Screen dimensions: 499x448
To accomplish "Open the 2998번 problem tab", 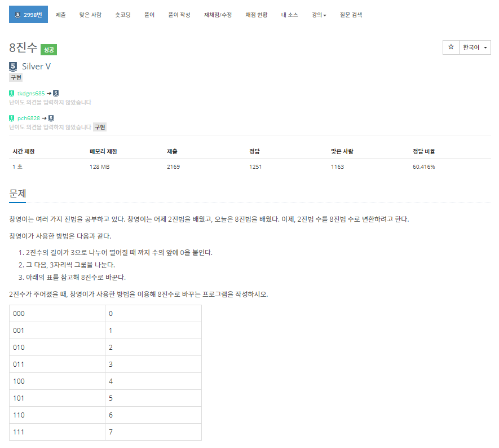I will [28, 14].
